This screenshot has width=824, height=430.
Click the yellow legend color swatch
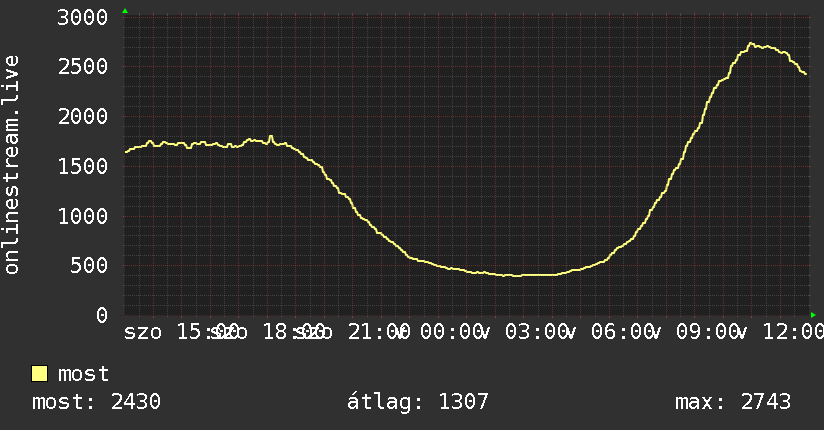(39, 374)
